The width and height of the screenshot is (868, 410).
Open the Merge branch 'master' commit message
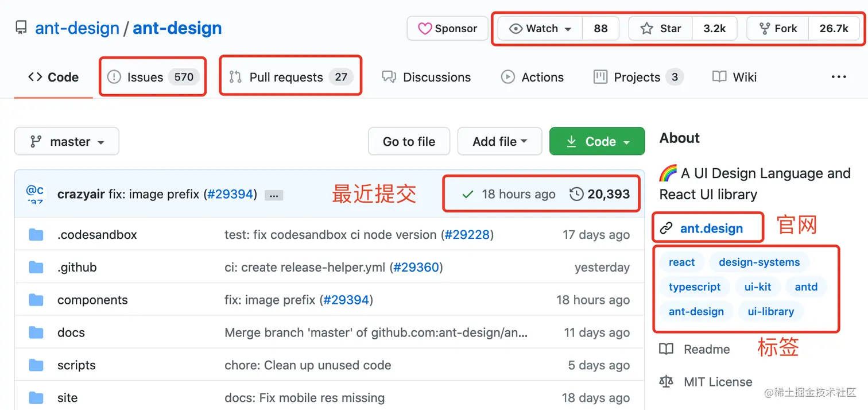[376, 332]
